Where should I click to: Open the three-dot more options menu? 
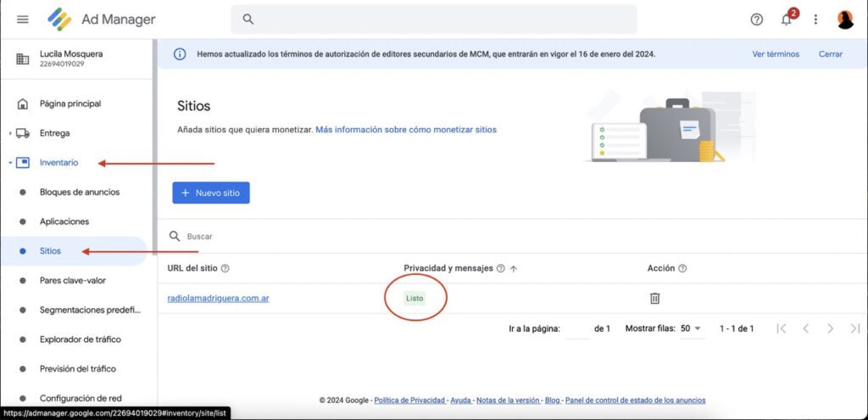pyautogui.click(x=815, y=20)
